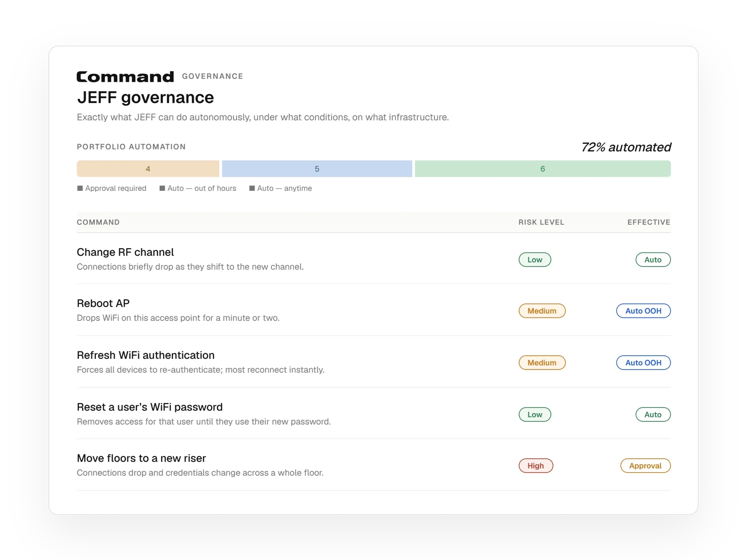The height and width of the screenshot is (560, 747).
Task: Select the 'Forces all devices to re-authenticate' description
Action: (x=200, y=370)
